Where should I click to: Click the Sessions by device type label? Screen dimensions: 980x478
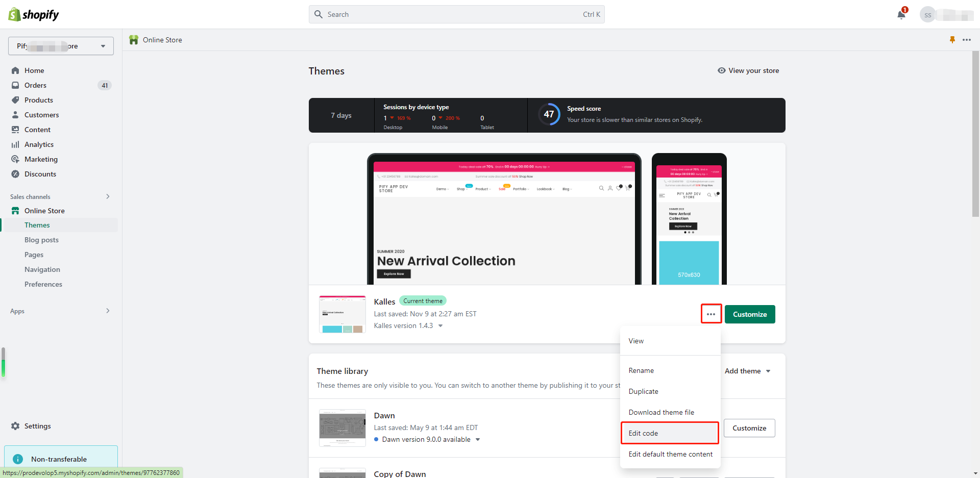[x=416, y=107]
